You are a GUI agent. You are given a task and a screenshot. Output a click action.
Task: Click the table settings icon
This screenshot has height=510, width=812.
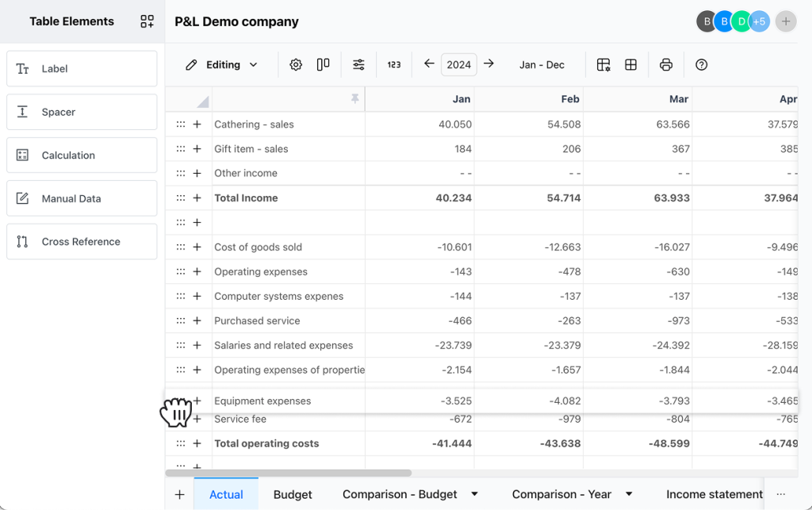(603, 65)
